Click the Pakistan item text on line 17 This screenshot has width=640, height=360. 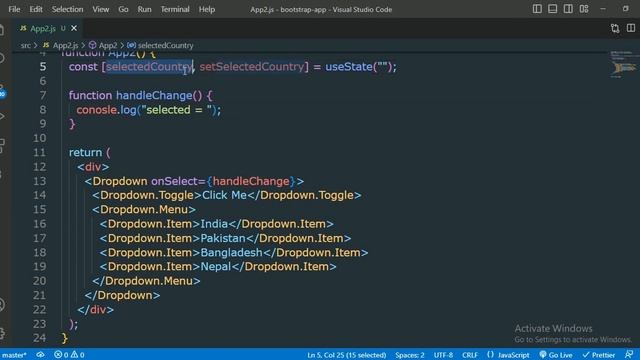pyautogui.click(x=223, y=238)
